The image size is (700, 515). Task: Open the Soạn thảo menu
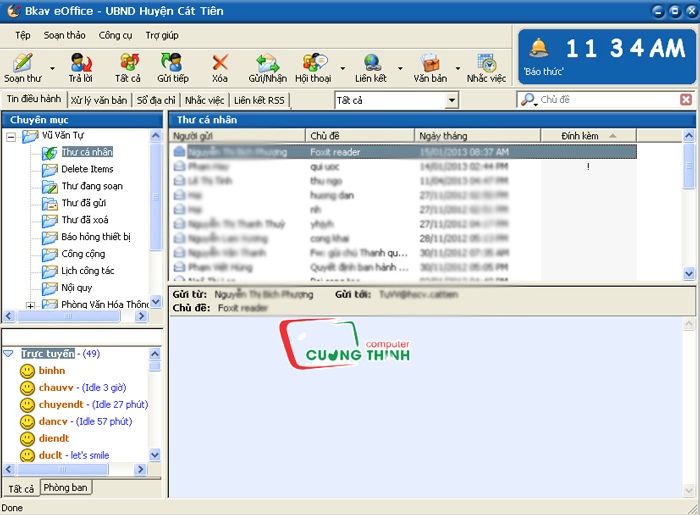pyautogui.click(x=64, y=35)
